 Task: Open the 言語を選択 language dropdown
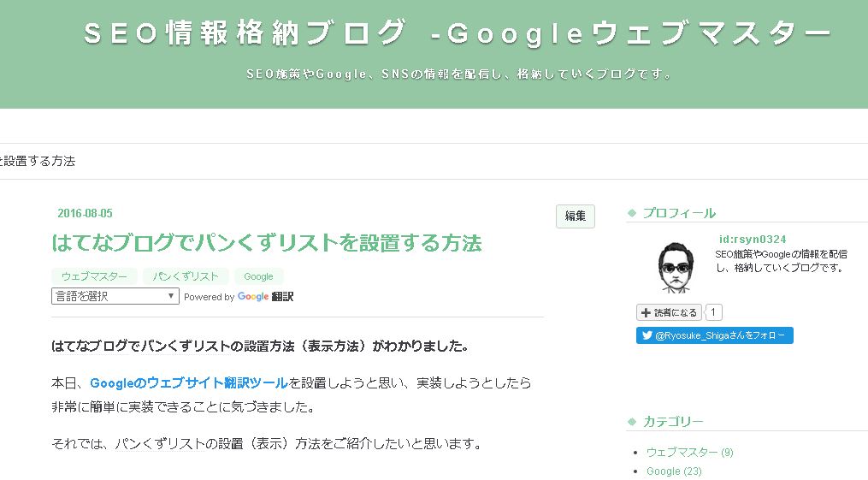coord(115,296)
